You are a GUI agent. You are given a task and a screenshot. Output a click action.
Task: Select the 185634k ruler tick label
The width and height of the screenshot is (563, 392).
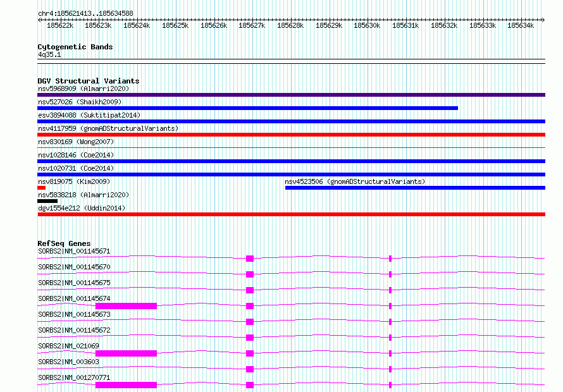click(520, 25)
